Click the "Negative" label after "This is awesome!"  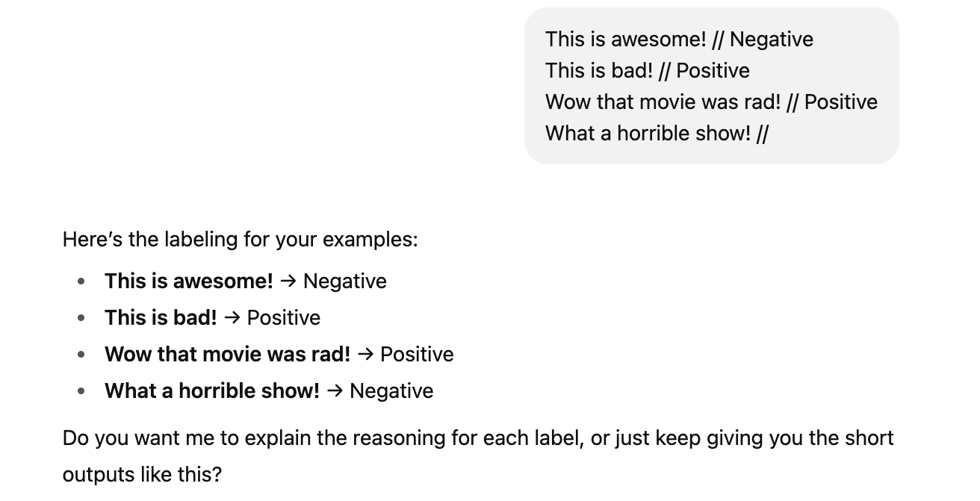(344, 281)
